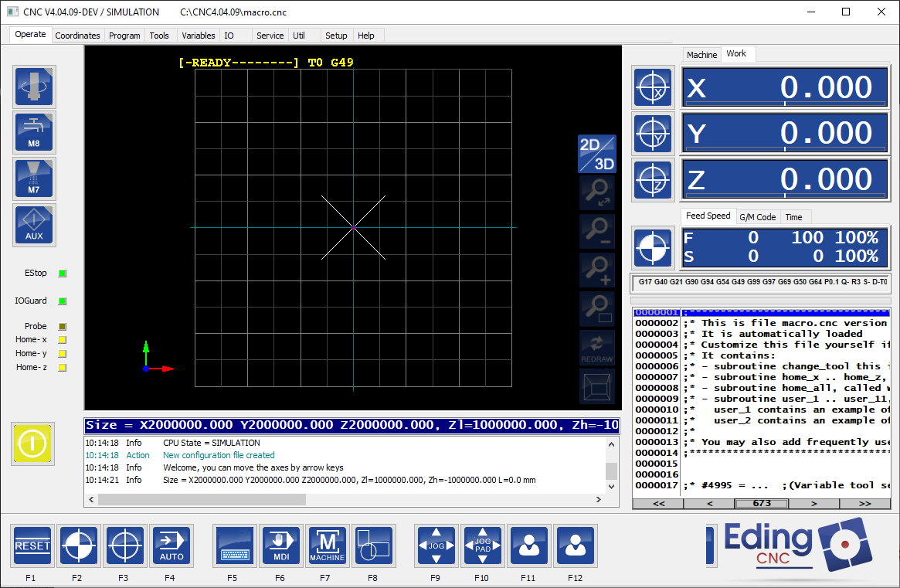This screenshot has width=900, height=588.
Task: Click the RESET F1 button
Action: coord(32,546)
